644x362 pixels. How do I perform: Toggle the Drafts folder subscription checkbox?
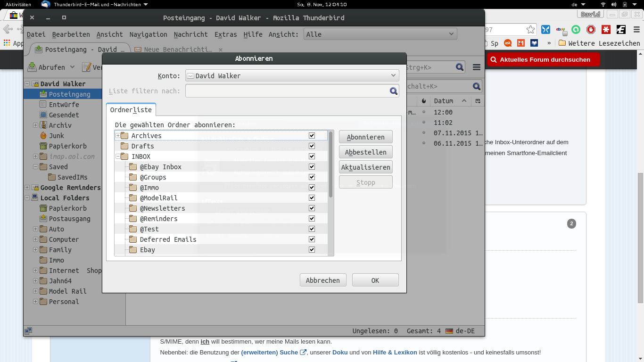click(x=312, y=146)
